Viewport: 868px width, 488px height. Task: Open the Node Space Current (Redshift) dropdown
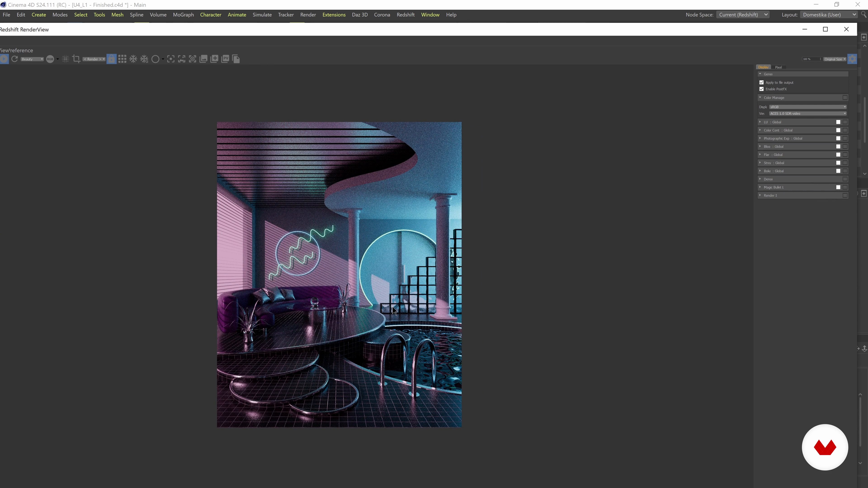pyautogui.click(x=743, y=15)
